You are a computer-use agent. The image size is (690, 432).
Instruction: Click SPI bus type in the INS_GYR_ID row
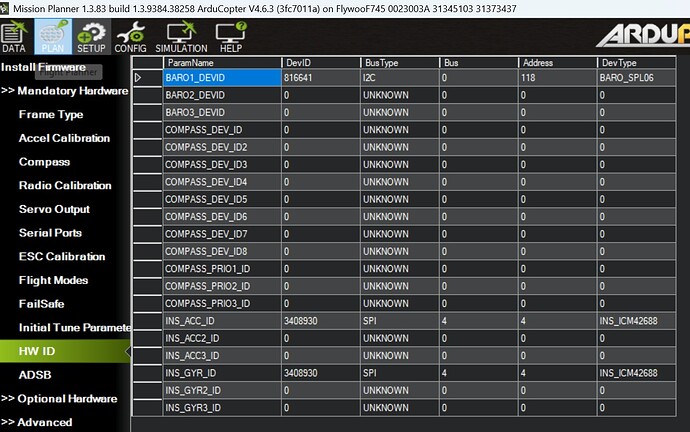pos(400,373)
